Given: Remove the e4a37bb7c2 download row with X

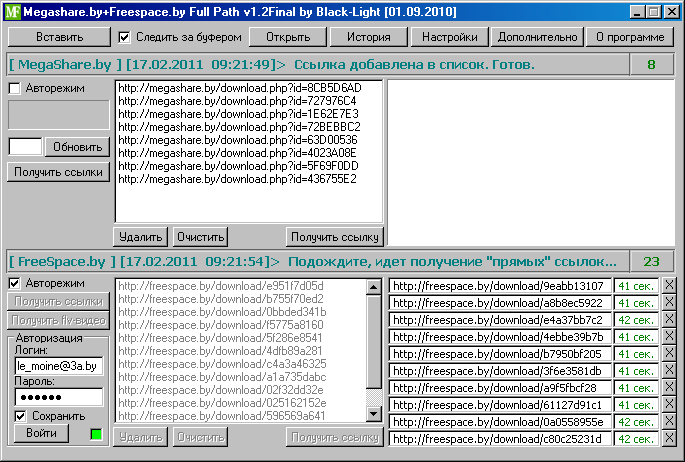Looking at the screenshot, I should coord(669,320).
